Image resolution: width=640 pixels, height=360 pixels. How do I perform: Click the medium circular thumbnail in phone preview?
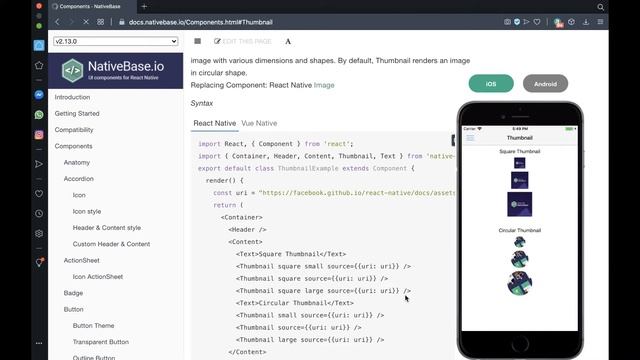pyautogui.click(x=520, y=259)
